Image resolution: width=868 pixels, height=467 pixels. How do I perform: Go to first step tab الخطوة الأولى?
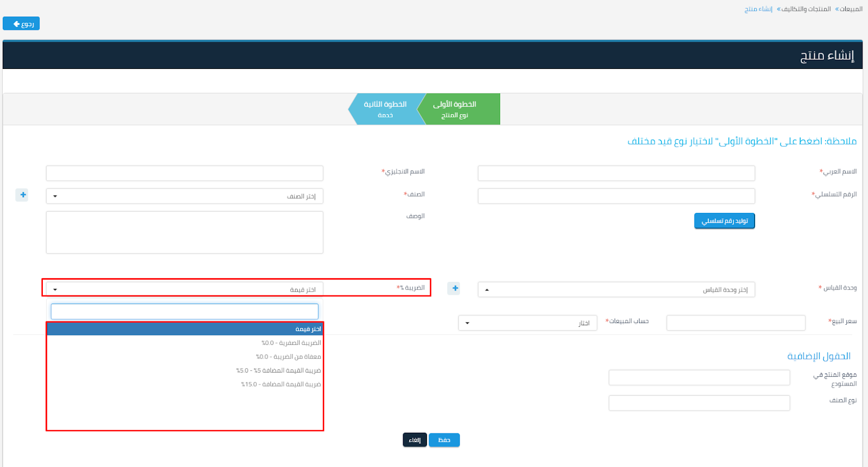[x=459, y=109]
